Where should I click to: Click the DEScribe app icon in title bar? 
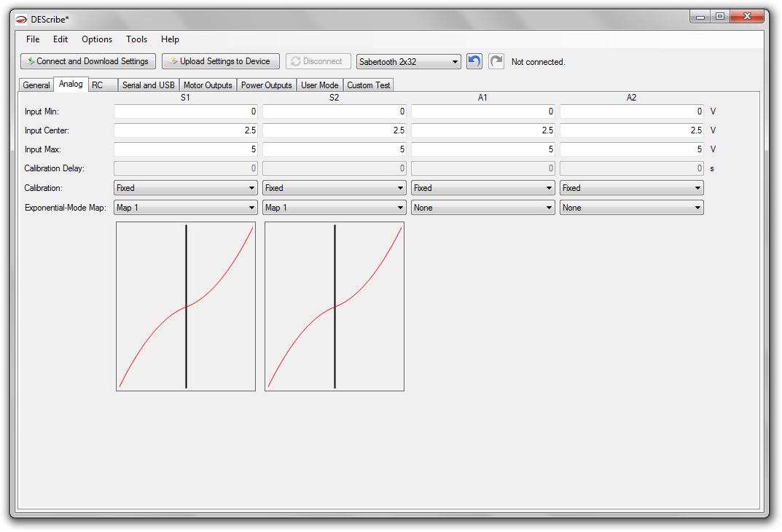pos(21,19)
